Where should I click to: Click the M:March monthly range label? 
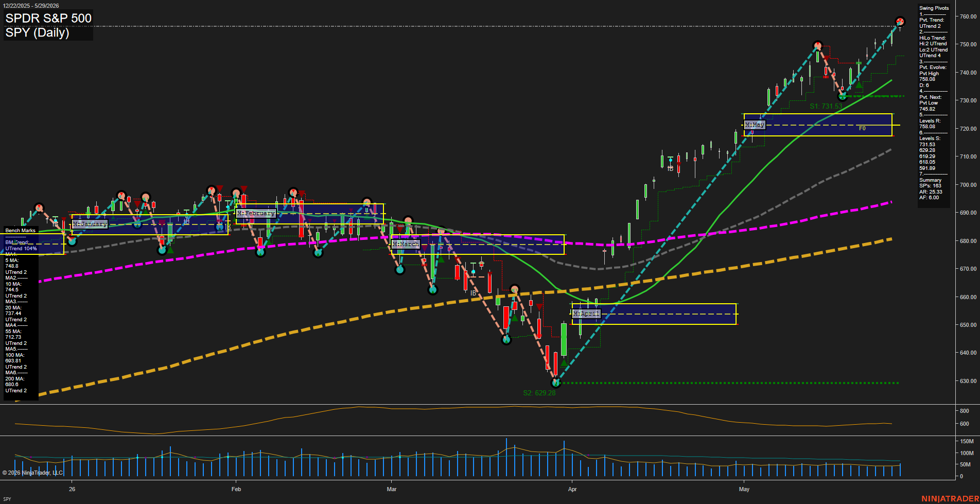(x=406, y=244)
